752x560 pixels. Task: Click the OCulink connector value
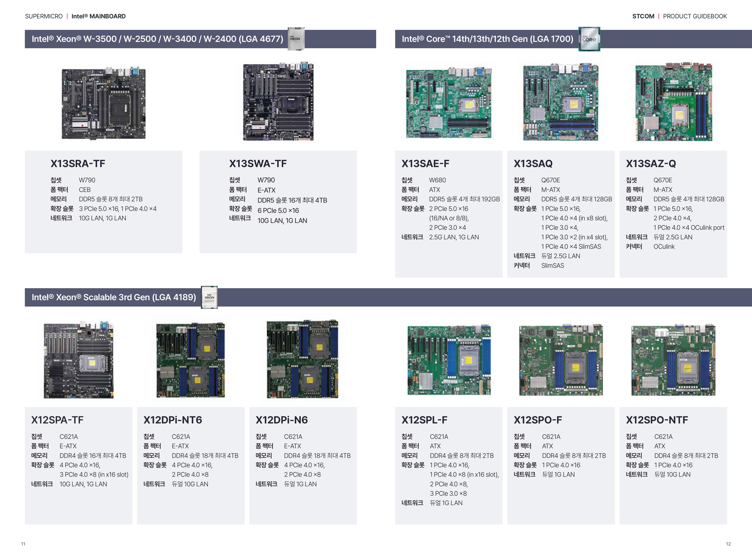(x=664, y=247)
